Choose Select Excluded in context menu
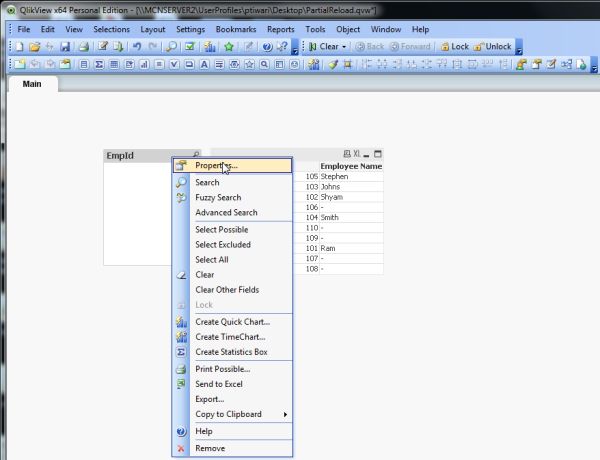This screenshot has width=600, height=460. click(x=232, y=245)
